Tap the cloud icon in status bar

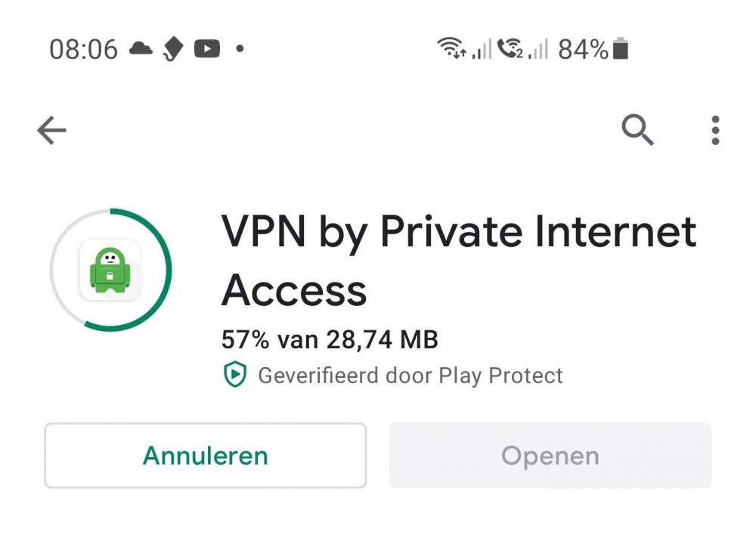(x=141, y=49)
